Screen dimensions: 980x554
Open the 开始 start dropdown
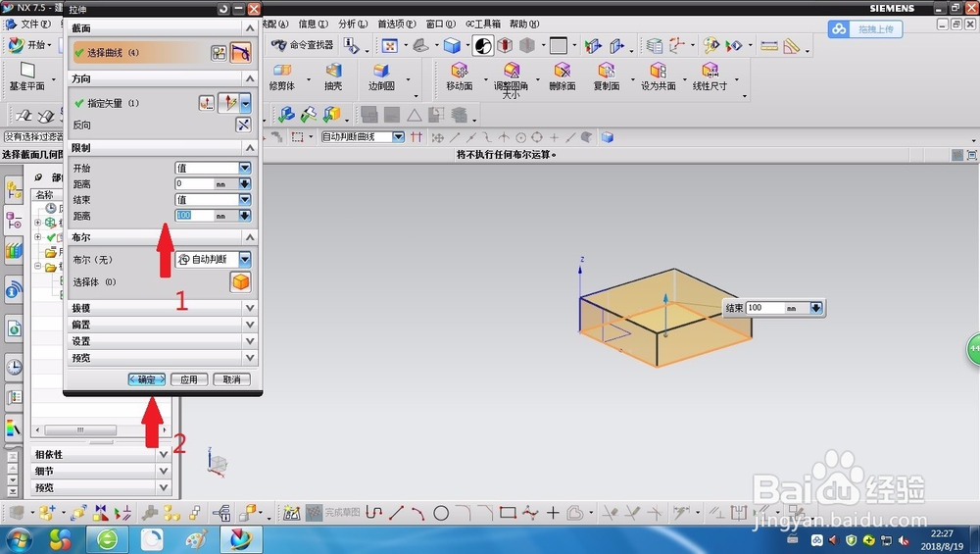pyautogui.click(x=30, y=45)
